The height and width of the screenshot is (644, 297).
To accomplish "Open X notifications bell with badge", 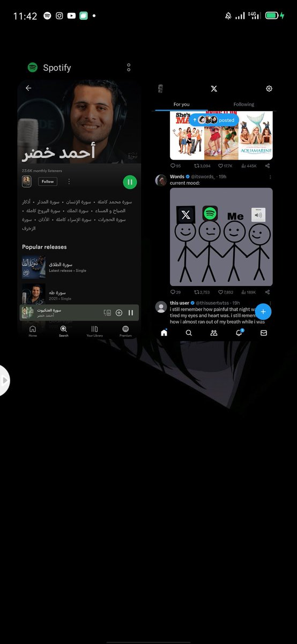I will point(239,333).
